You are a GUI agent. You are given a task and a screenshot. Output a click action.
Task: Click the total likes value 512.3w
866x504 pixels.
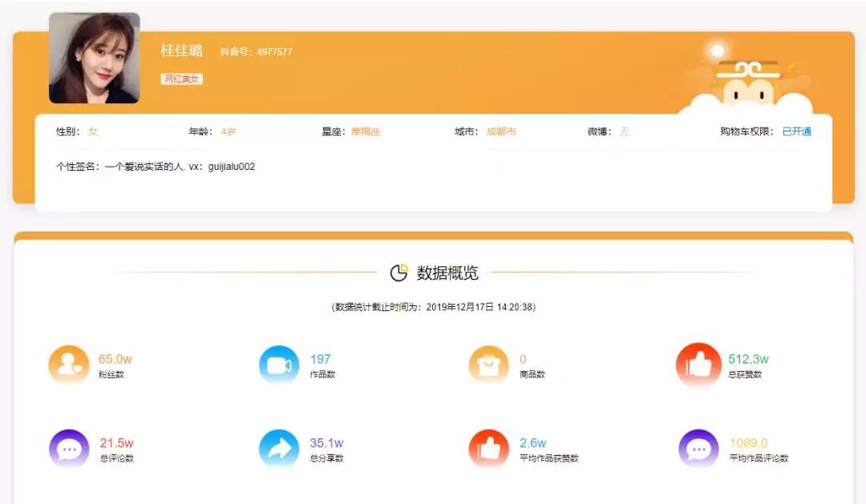point(748,359)
